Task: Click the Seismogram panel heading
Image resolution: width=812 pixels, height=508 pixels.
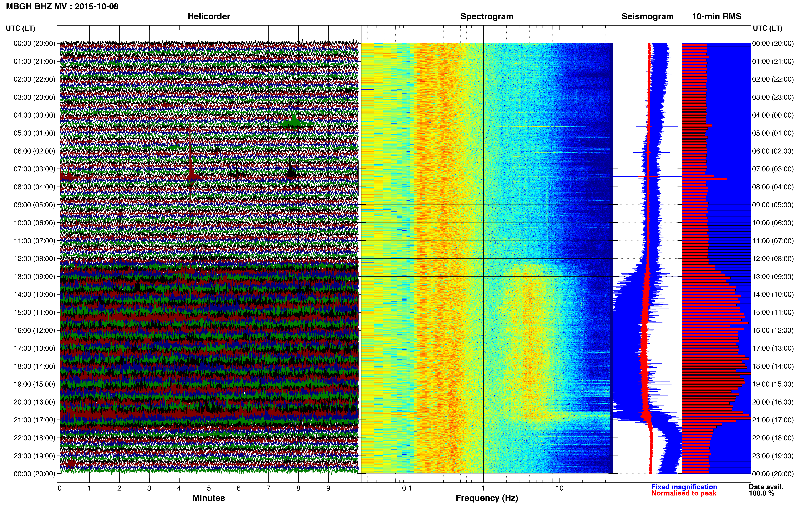Action: click(647, 16)
